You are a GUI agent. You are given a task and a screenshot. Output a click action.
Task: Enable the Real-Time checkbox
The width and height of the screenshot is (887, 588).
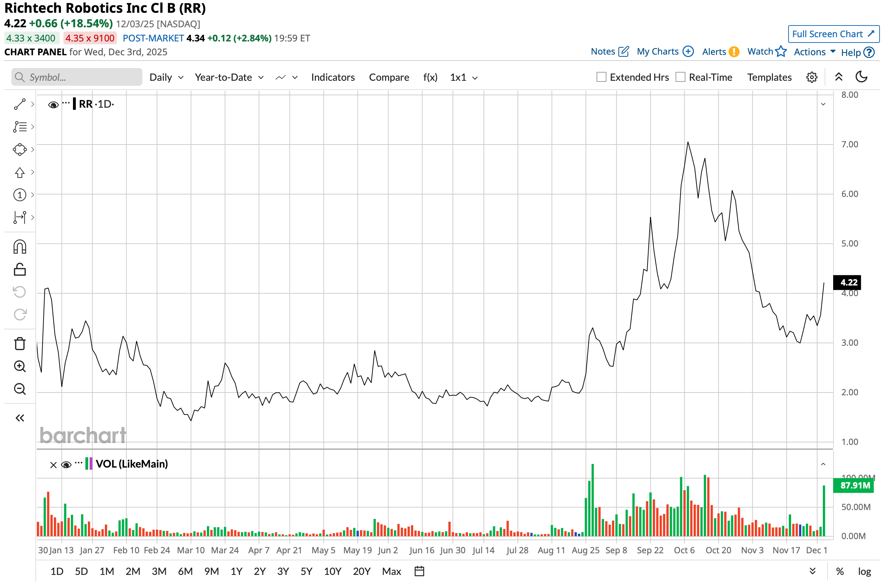pos(682,77)
